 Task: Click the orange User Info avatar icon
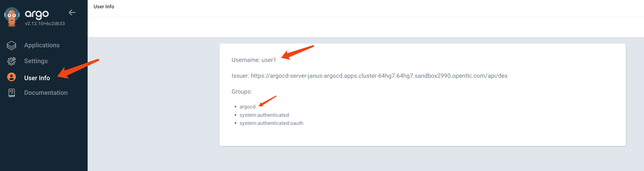tap(11, 77)
